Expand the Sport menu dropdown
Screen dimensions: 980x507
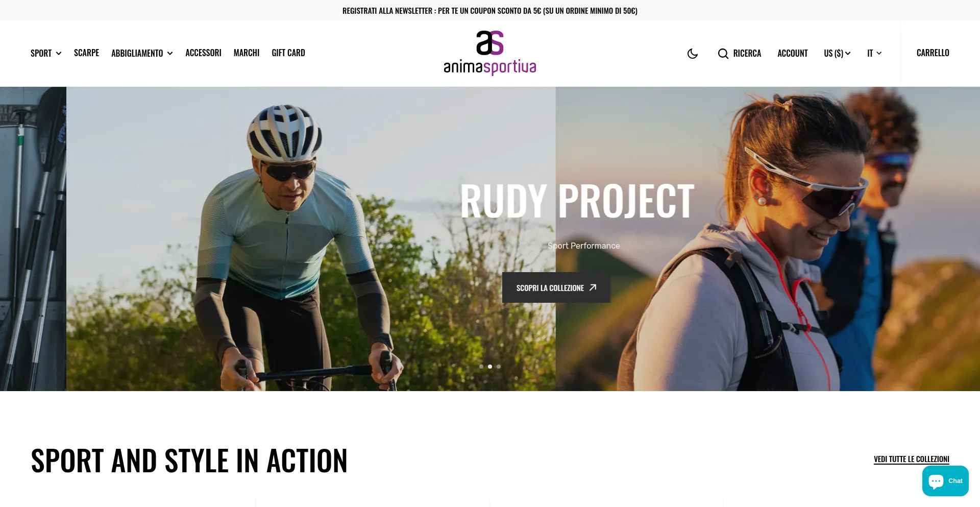[x=46, y=53]
